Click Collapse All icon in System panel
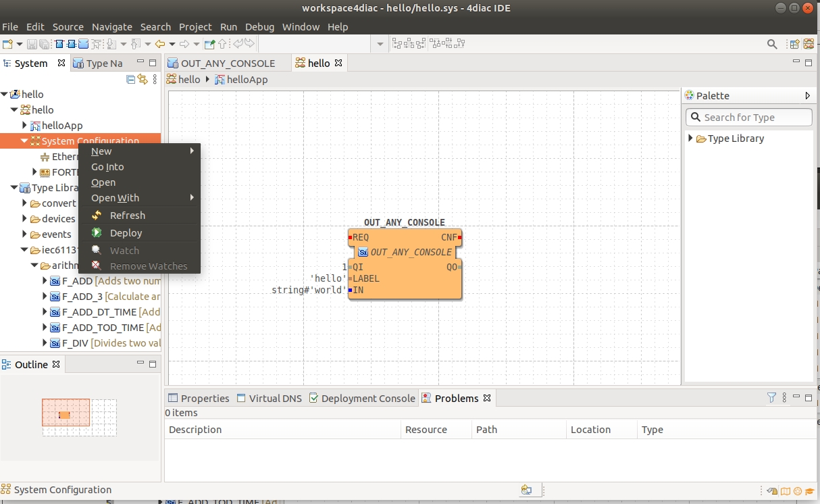820x504 pixels. click(x=131, y=79)
